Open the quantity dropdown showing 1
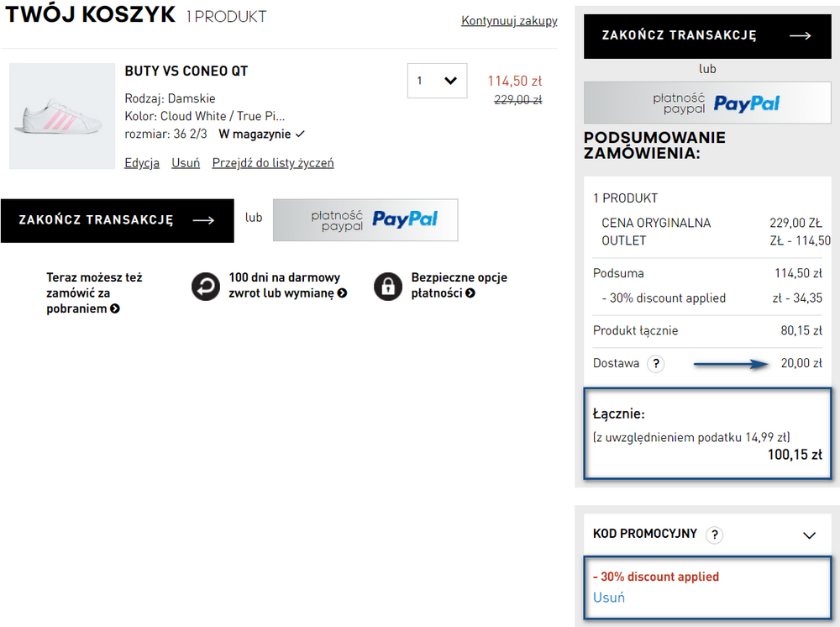This screenshot has width=840, height=627. click(x=437, y=81)
